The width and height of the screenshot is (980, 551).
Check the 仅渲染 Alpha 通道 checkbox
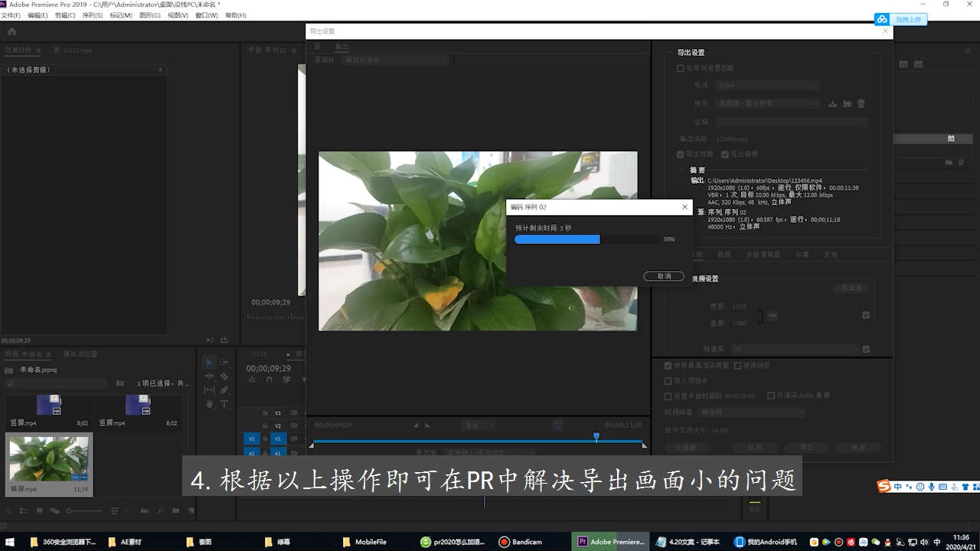coord(771,396)
